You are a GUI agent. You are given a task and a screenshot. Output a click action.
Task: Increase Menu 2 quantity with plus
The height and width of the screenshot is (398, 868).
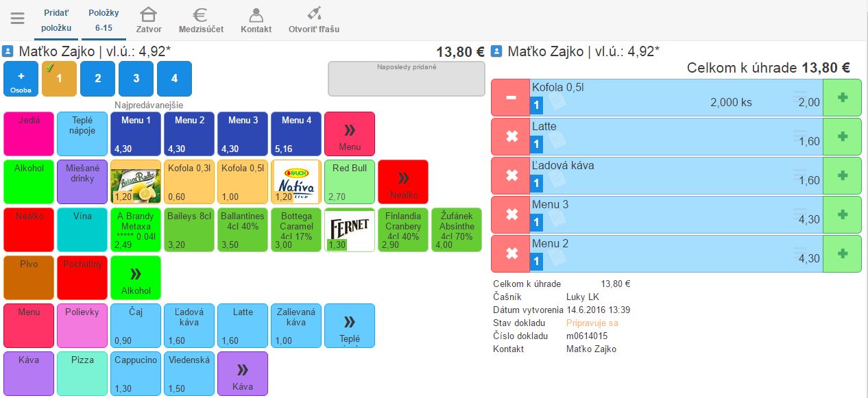click(x=842, y=253)
